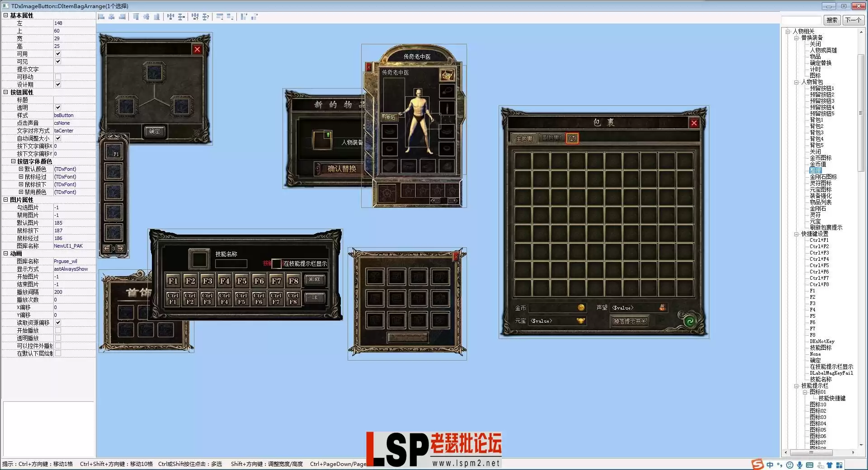Click the 确定 button in triangle slot dialog
The width and height of the screenshot is (868, 470).
(154, 132)
